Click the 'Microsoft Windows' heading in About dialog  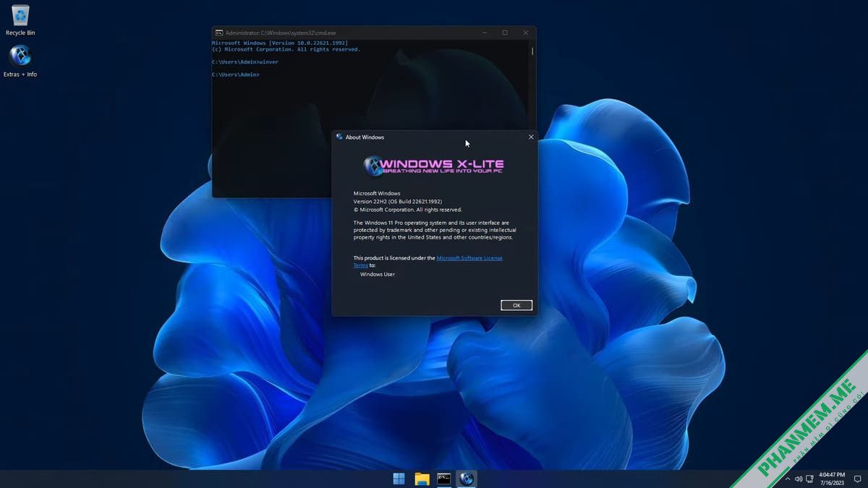point(377,193)
